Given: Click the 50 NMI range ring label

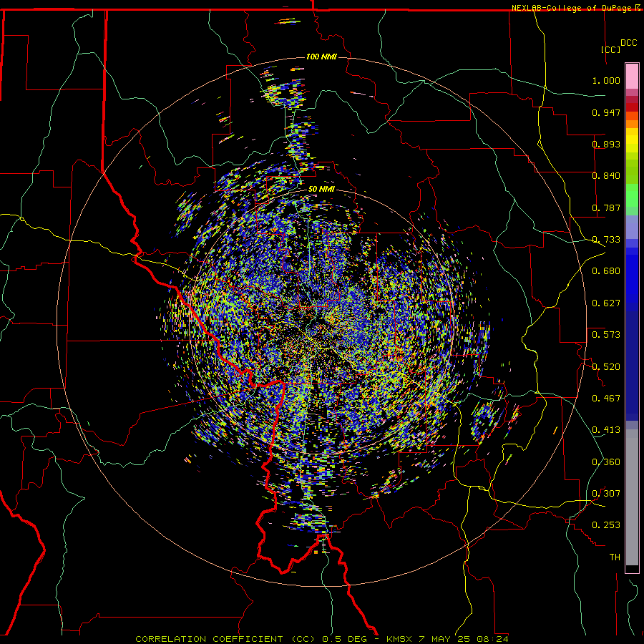Looking at the screenshot, I should pos(321,189).
